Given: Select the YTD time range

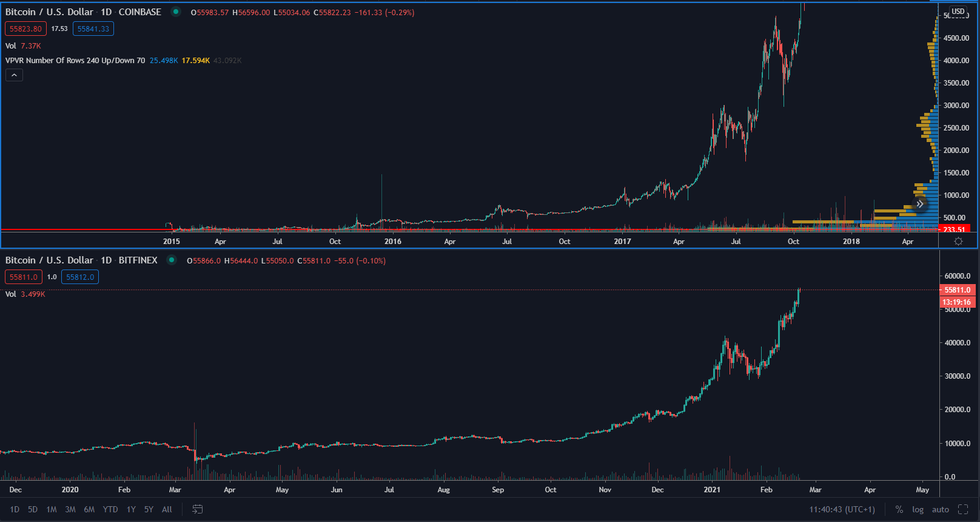Looking at the screenshot, I should [110, 509].
